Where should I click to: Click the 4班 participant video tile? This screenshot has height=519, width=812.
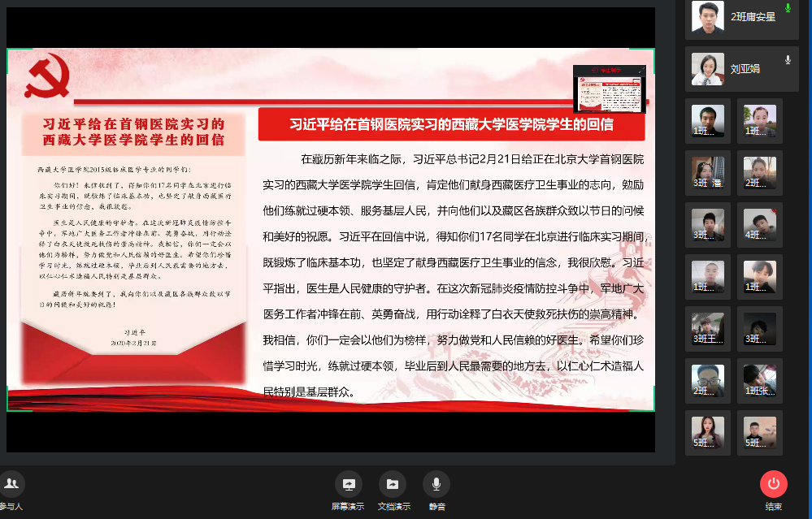tap(760, 225)
